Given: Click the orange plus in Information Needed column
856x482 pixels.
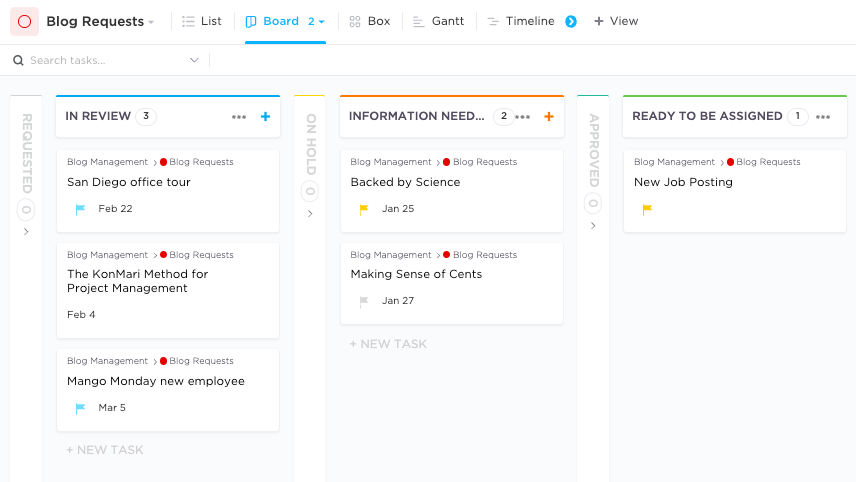Looking at the screenshot, I should point(548,117).
